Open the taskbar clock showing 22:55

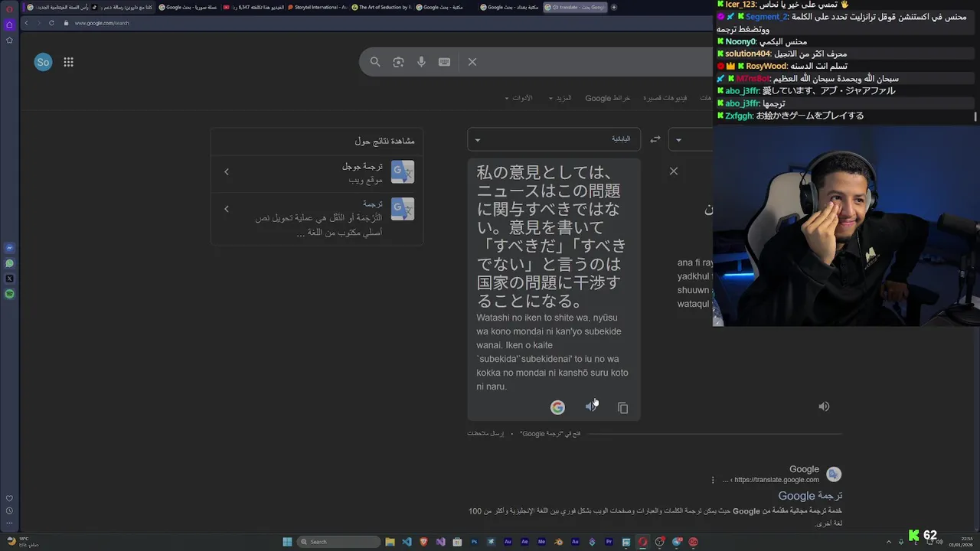coord(960,542)
